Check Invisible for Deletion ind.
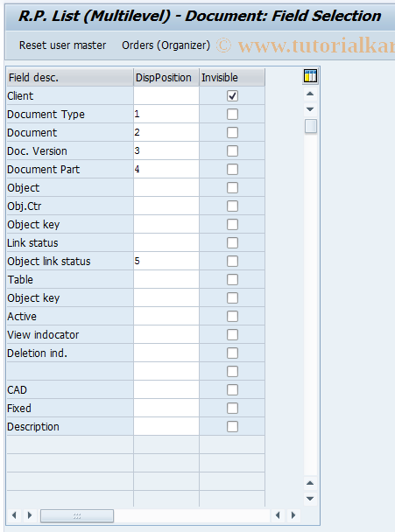Image resolution: width=395 pixels, height=532 pixels. coord(232,353)
